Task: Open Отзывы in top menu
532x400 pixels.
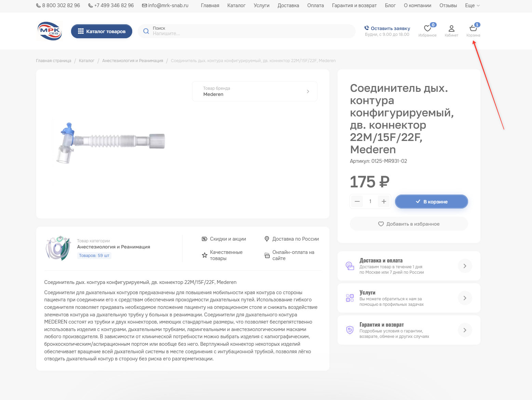Action: pos(448,5)
